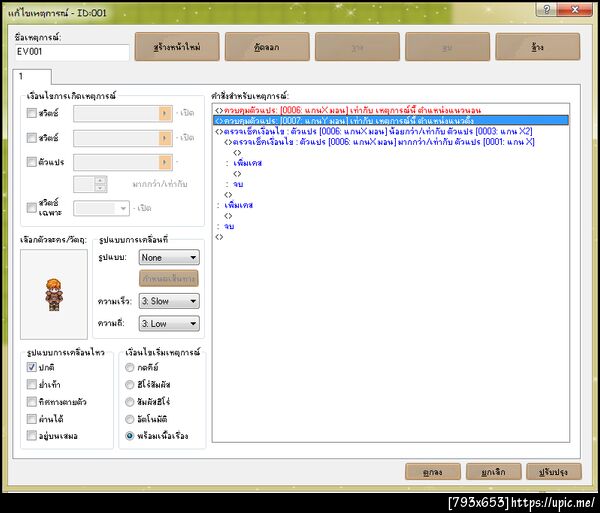Click the ล้าง (clear page) button

coord(538,47)
